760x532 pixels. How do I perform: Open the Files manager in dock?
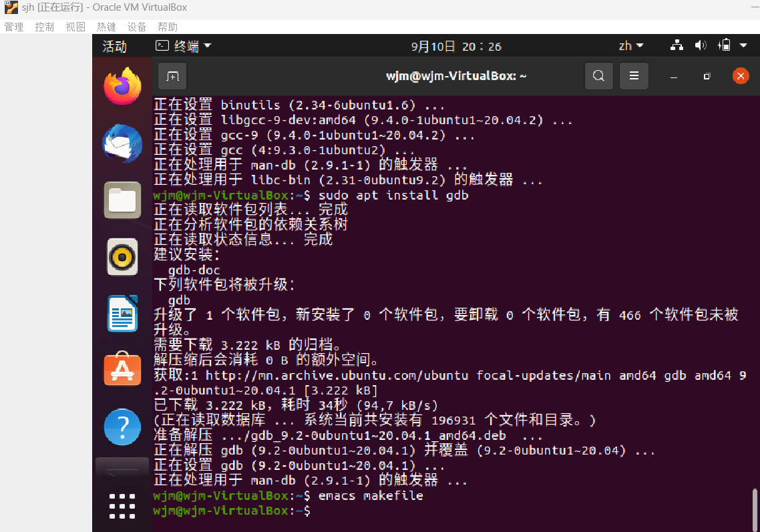122,200
